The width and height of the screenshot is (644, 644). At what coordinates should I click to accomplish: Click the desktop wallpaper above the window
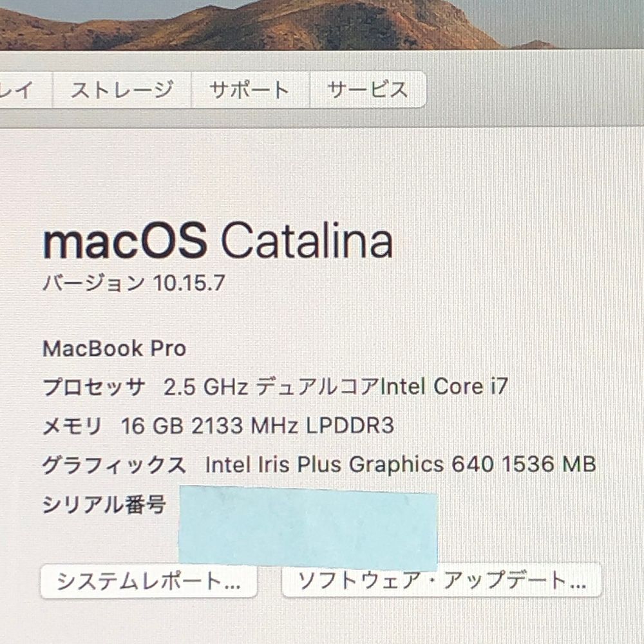(x=322, y=24)
